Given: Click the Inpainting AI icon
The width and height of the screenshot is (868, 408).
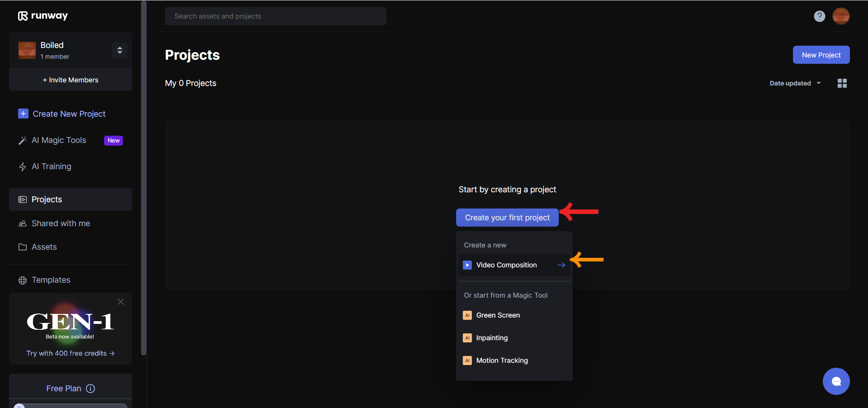Looking at the screenshot, I should coord(467,338).
